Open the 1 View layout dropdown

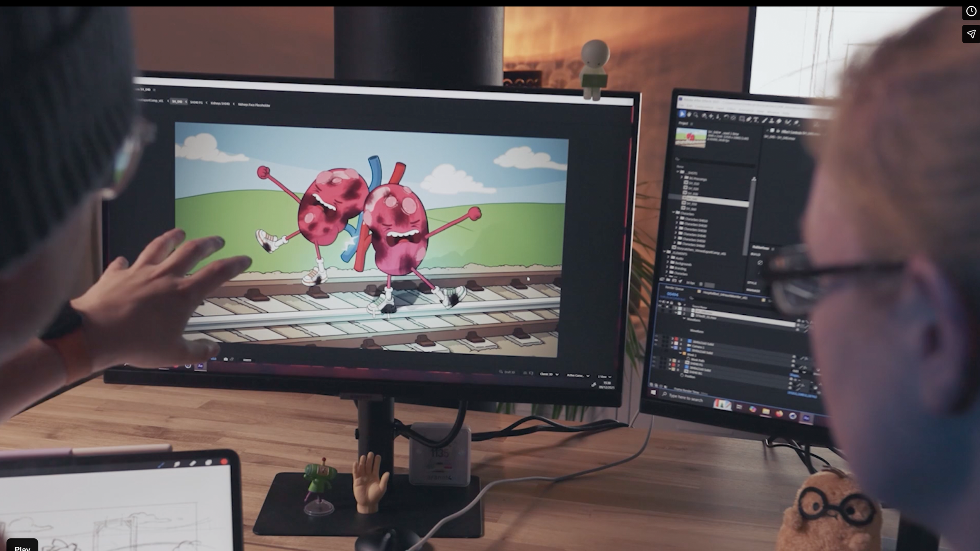pyautogui.click(x=605, y=377)
